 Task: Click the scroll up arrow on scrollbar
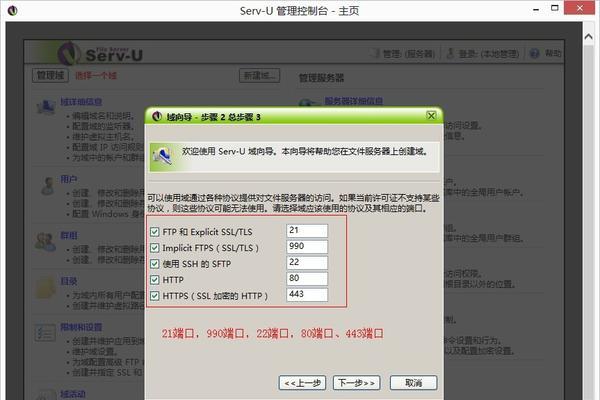[589, 37]
